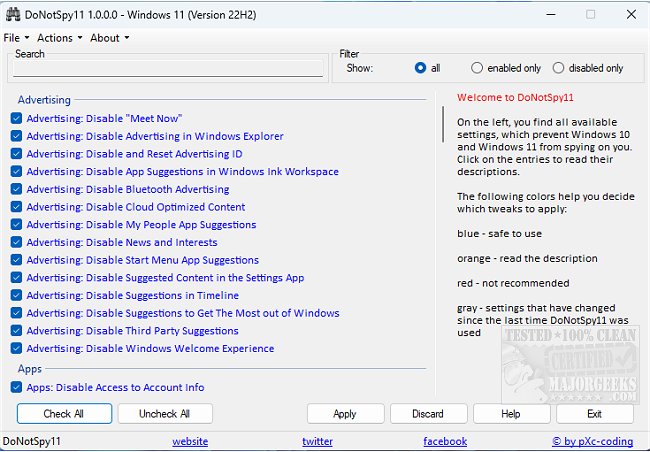Uncheck Disable "Meet Now" checkbox
The image size is (650, 452).
[17, 119]
